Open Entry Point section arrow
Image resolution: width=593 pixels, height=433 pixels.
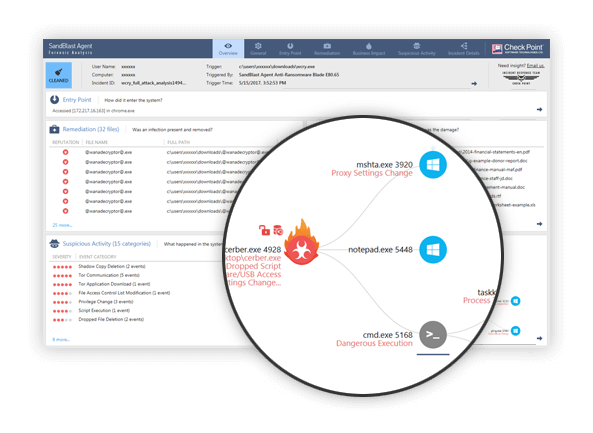pyautogui.click(x=539, y=110)
